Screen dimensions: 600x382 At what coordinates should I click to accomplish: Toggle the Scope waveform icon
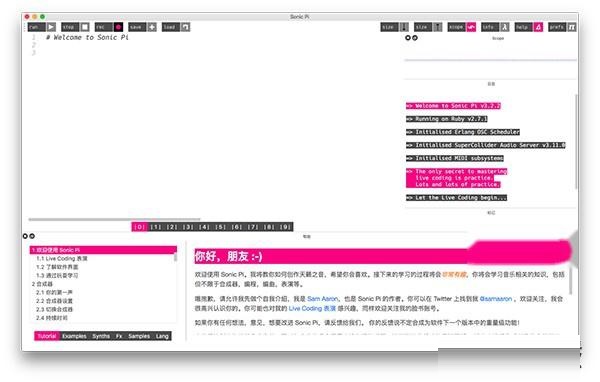471,27
